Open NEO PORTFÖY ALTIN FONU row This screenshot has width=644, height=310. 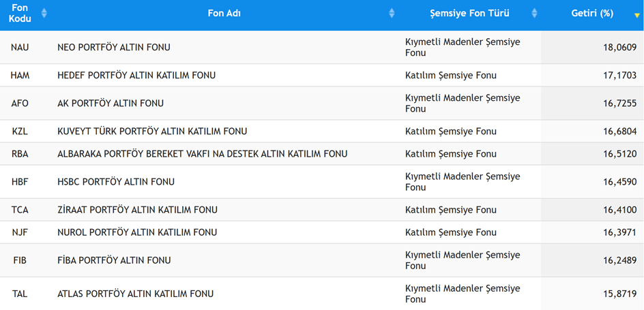(114, 47)
